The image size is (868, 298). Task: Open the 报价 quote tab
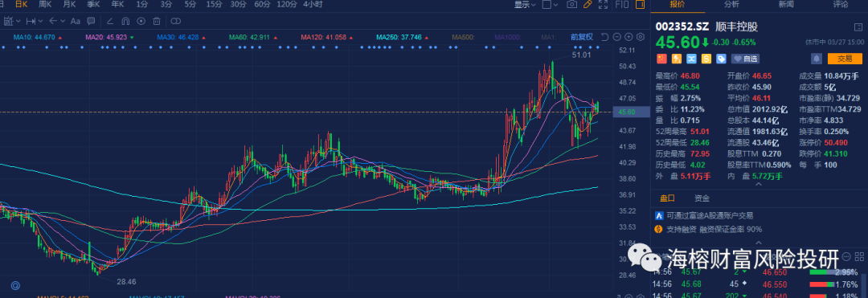point(677,5)
